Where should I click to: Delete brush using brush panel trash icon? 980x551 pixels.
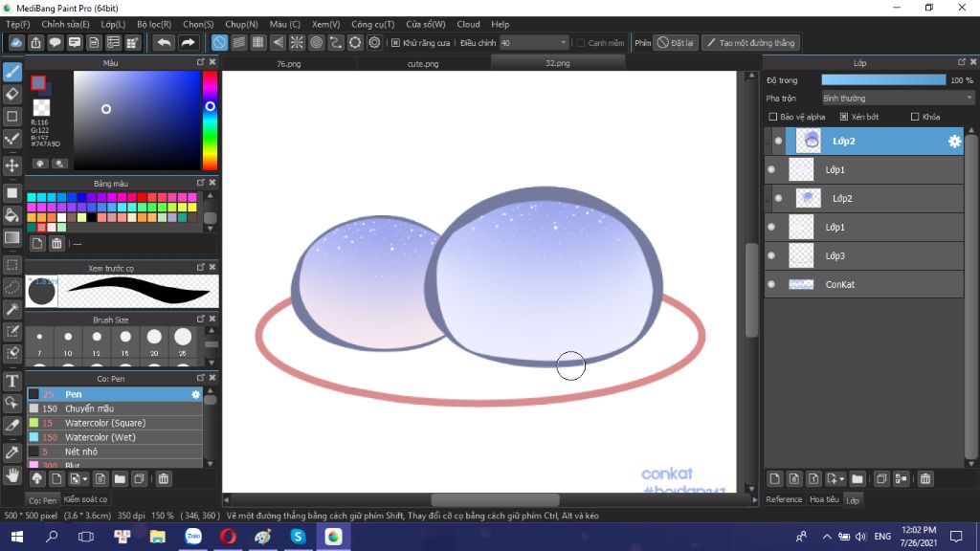tap(163, 478)
